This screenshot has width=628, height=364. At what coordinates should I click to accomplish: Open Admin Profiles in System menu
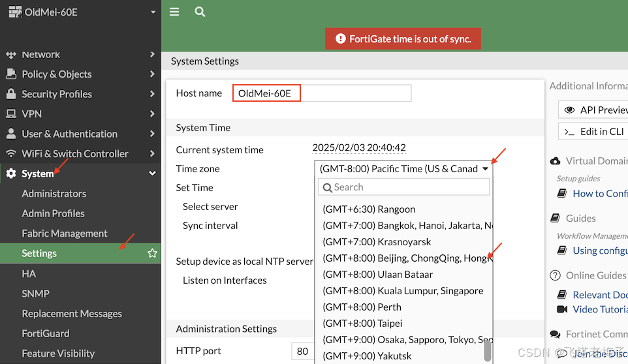pos(54,213)
